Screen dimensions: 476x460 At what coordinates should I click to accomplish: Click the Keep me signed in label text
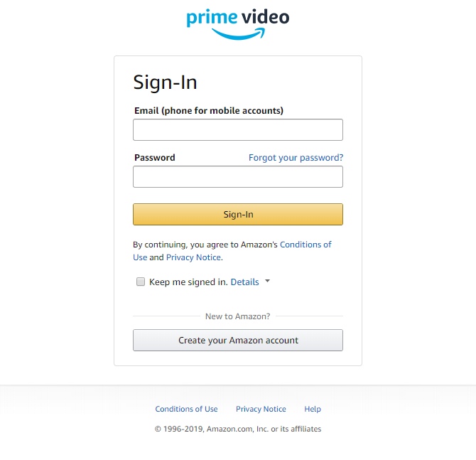(188, 282)
